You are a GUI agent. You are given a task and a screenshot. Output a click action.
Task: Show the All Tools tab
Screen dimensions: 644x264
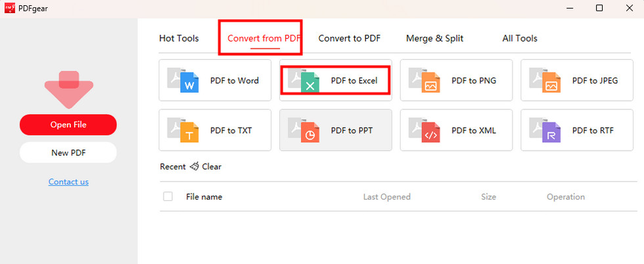click(x=520, y=38)
